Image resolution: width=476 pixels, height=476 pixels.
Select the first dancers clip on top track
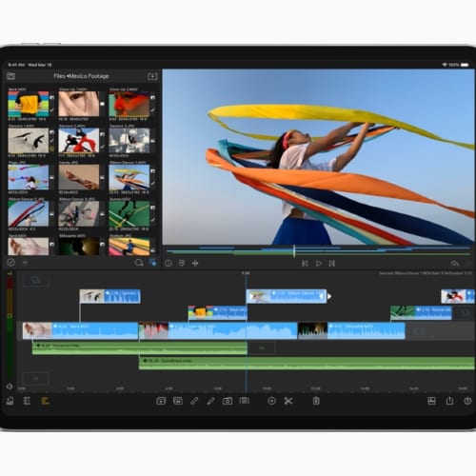coord(109,296)
